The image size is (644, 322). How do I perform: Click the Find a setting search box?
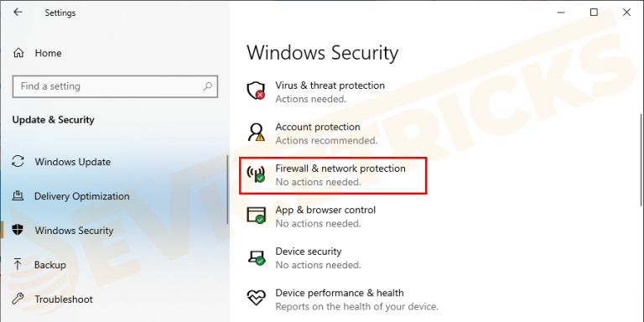(115, 86)
